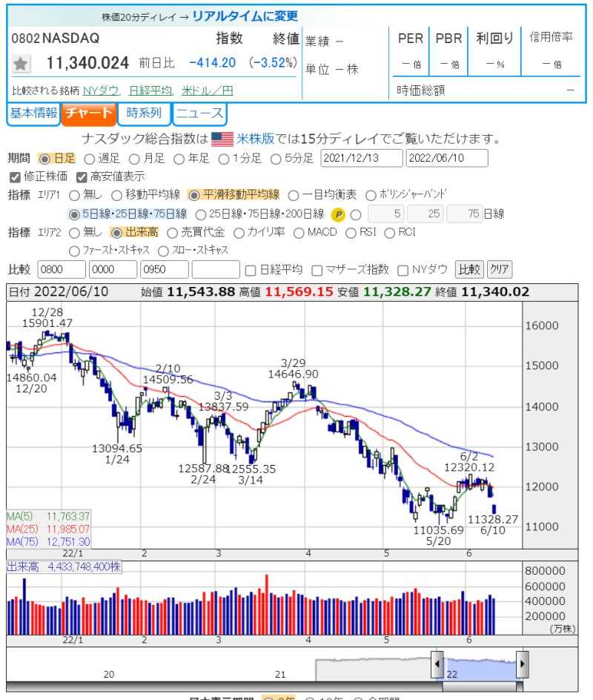Check マザーズ指数 comparison checkbox
This screenshot has width=593, height=700.
tap(317, 271)
